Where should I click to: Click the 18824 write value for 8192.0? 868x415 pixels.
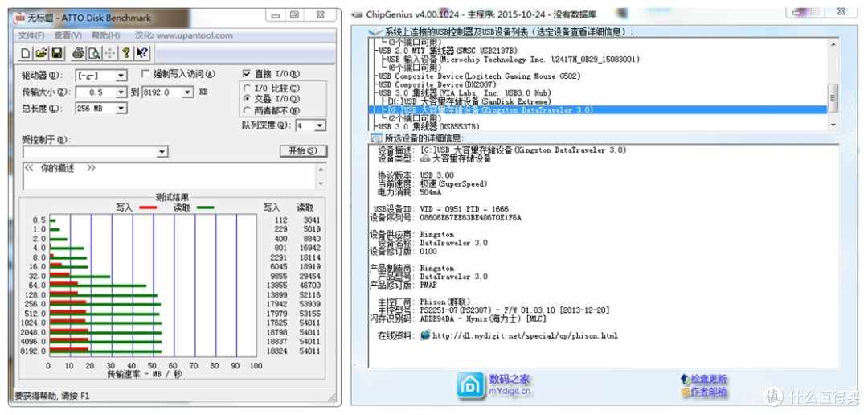click(x=276, y=351)
